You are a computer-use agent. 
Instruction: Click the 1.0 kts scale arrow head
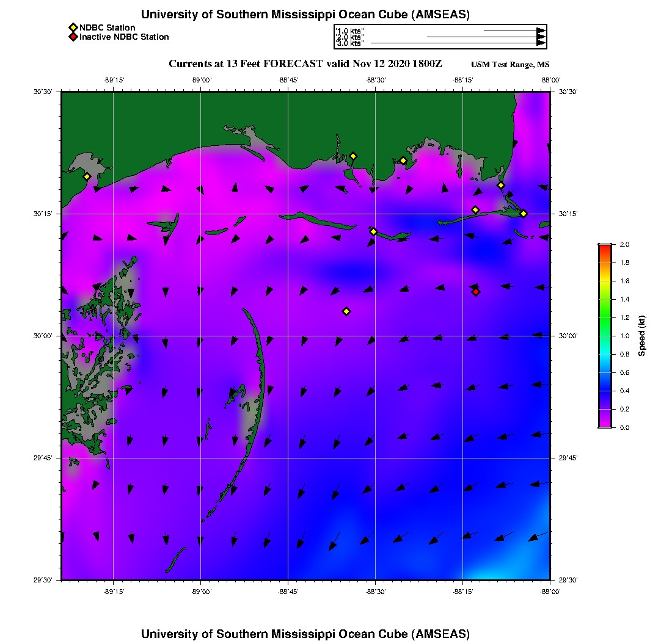click(x=541, y=31)
